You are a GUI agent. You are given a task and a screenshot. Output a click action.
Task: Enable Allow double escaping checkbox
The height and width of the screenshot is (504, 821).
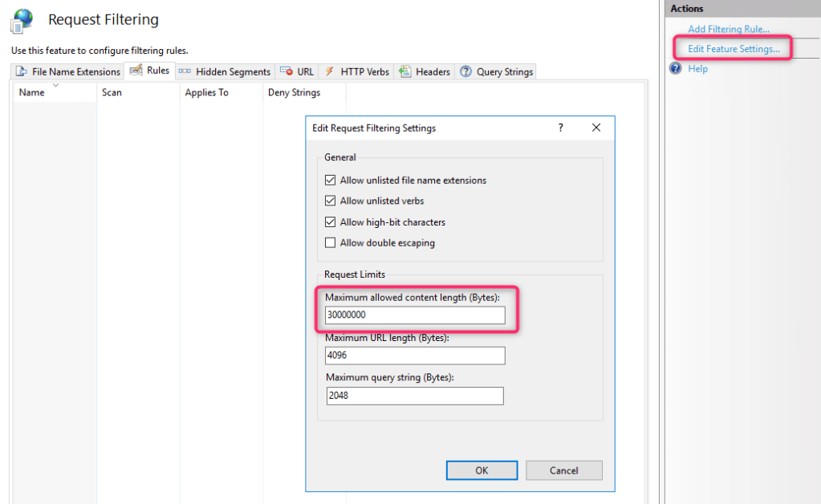[331, 243]
